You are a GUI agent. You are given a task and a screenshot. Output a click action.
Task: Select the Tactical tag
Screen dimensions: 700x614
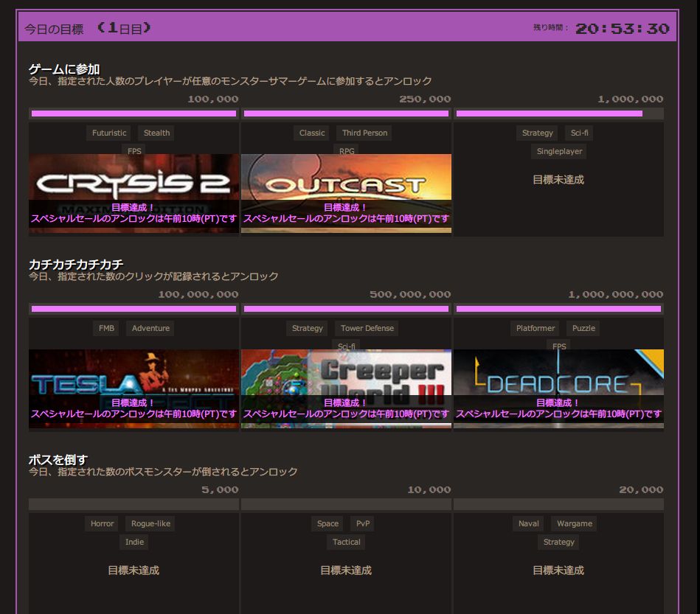pos(347,543)
